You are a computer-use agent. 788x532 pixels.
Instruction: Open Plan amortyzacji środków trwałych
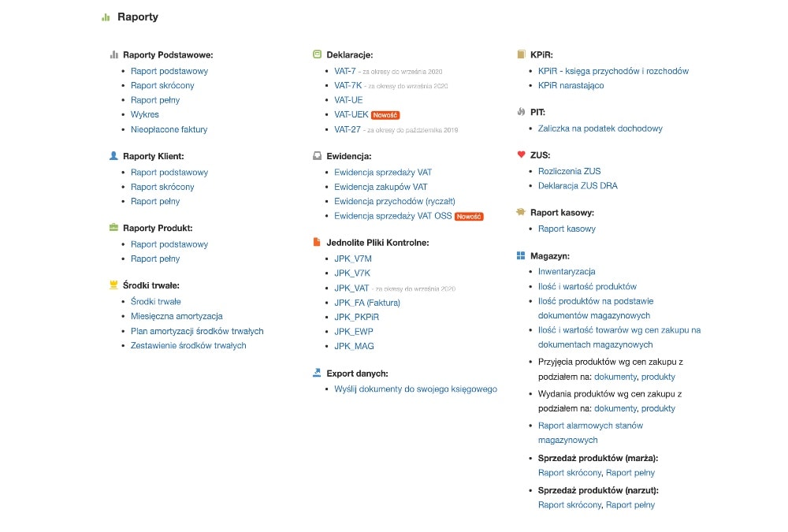[x=197, y=331]
